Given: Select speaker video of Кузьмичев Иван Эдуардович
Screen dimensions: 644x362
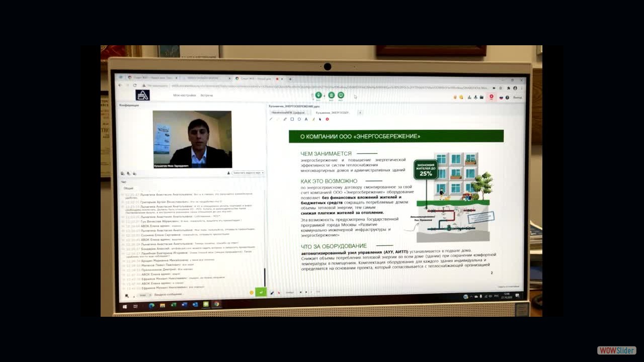Looking at the screenshot, I should (x=192, y=139).
